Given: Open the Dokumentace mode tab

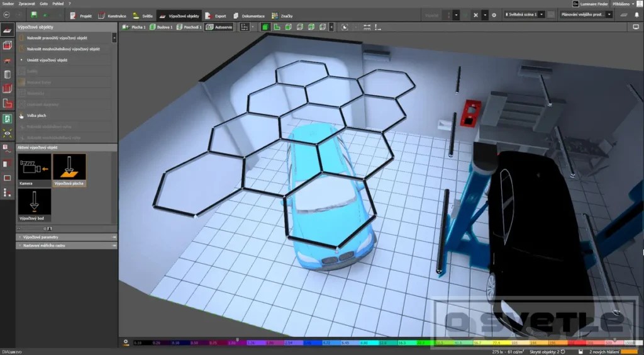Looking at the screenshot, I should tap(248, 16).
